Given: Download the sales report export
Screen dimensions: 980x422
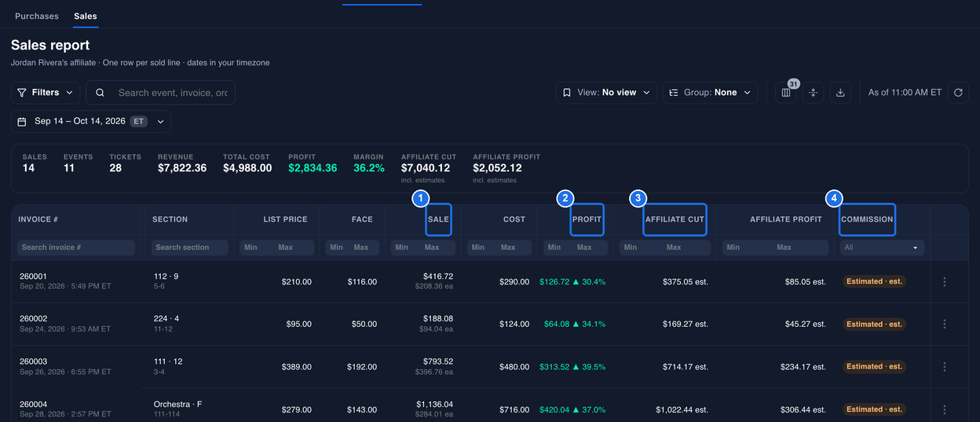Looking at the screenshot, I should [840, 93].
